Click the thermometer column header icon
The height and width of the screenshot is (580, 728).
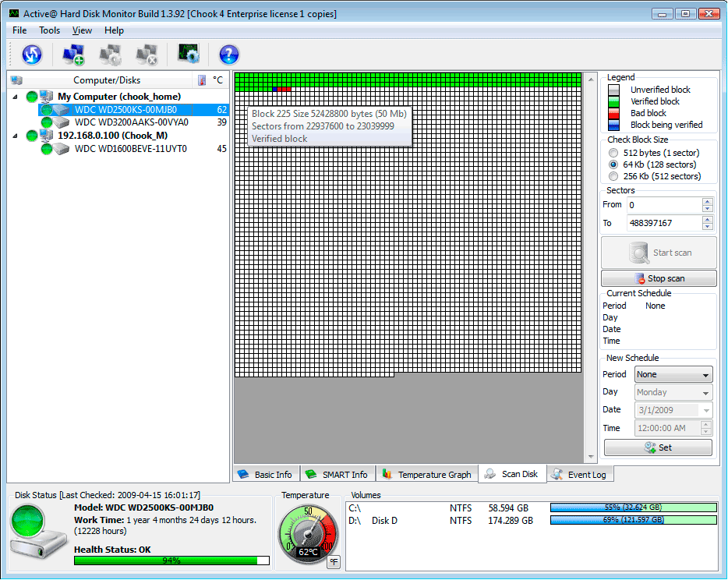coord(202,80)
